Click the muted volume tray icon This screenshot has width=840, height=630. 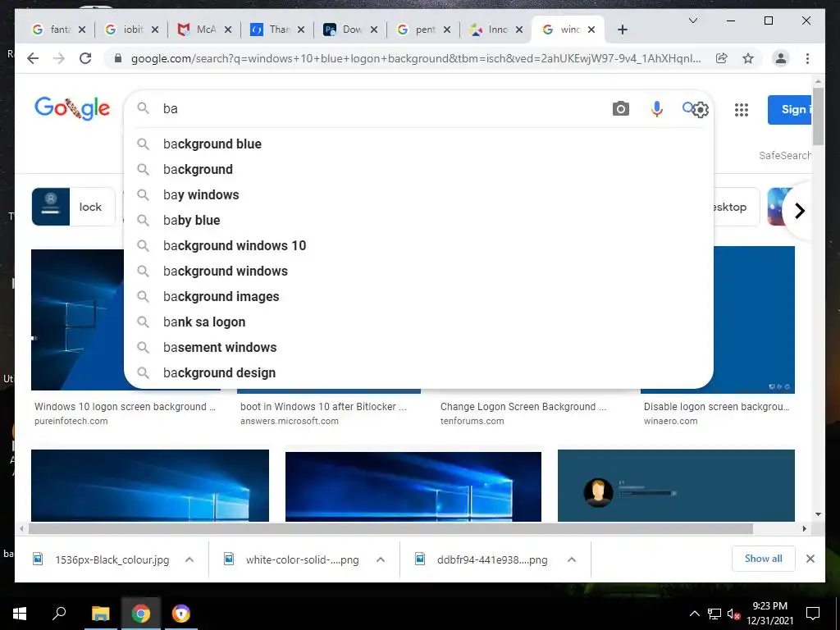click(733, 614)
